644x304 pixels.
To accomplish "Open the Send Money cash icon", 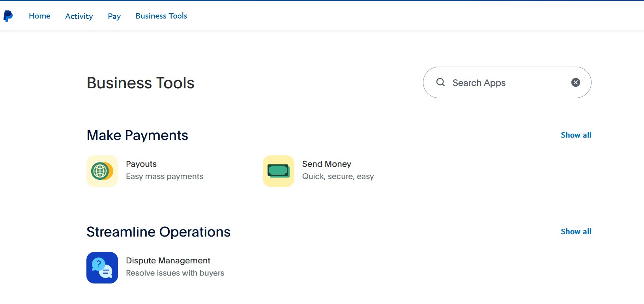I will point(279,171).
